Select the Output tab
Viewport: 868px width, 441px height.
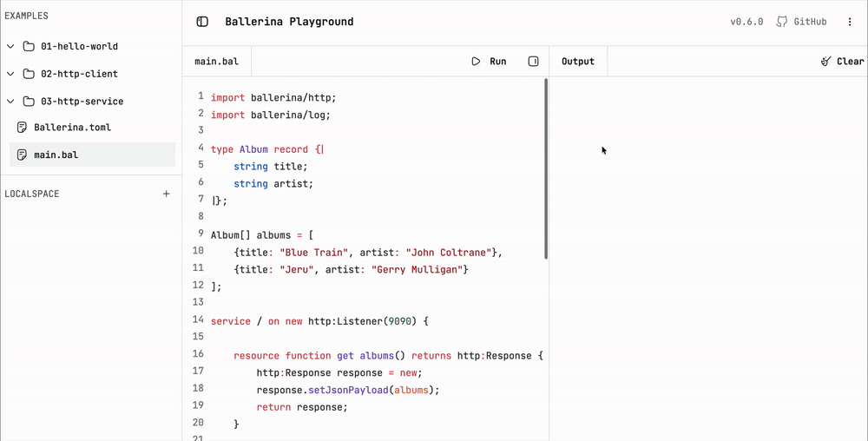578,62
